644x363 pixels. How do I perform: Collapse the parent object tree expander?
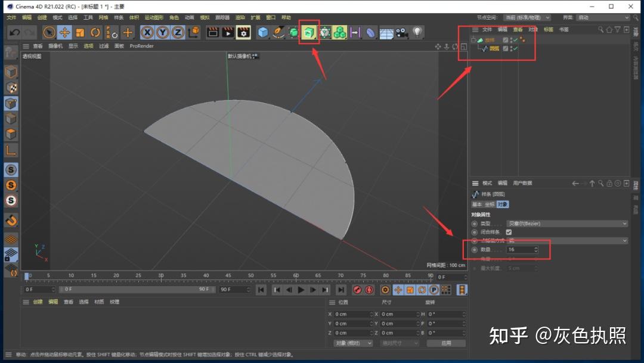(x=473, y=41)
